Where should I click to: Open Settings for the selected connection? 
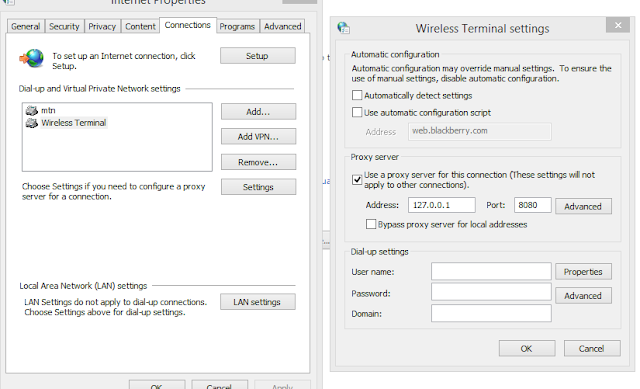(258, 187)
